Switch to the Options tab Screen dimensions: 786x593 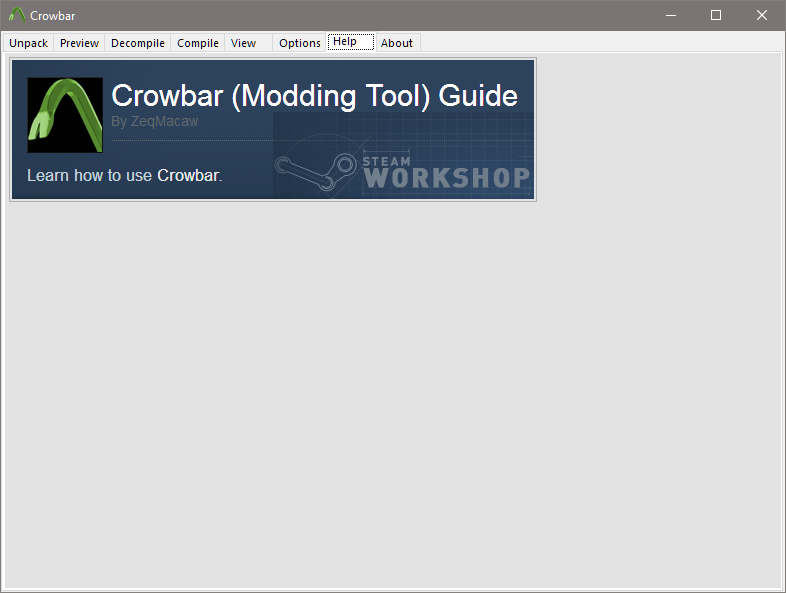tap(300, 43)
